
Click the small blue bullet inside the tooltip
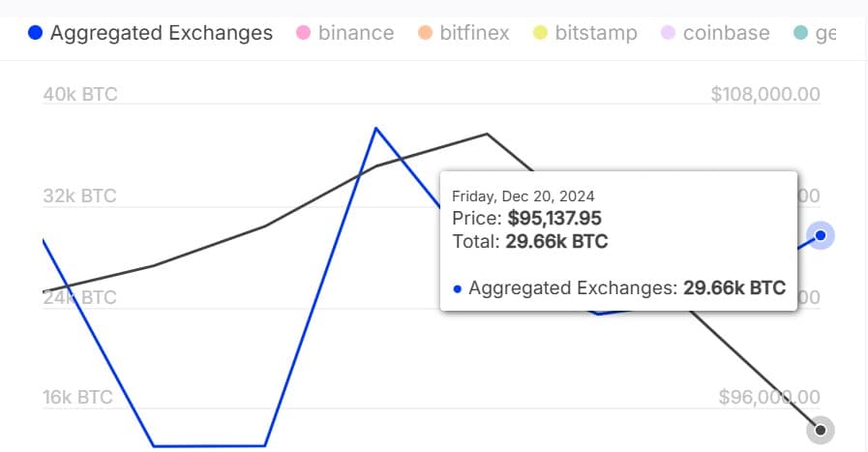458,287
